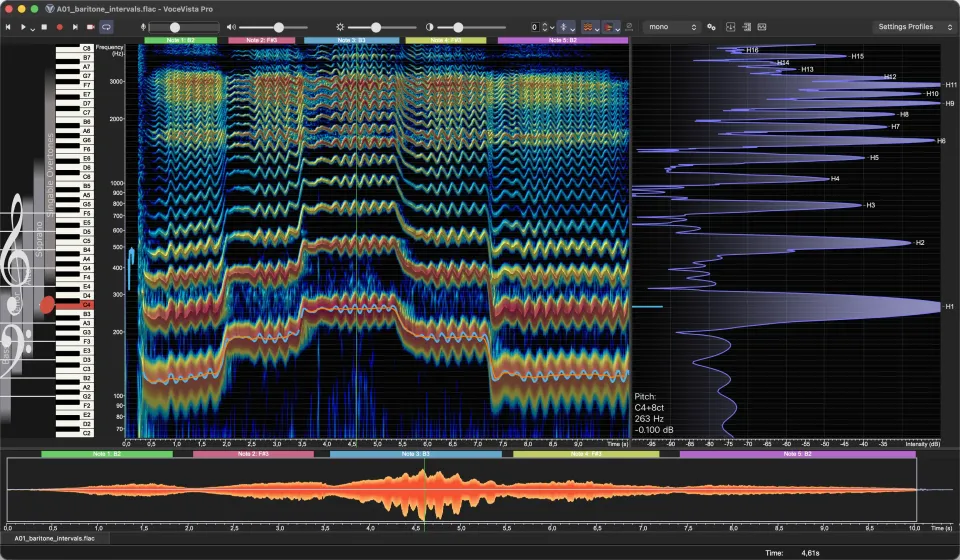Toggle loop playback mode
The width and height of the screenshot is (960, 560).
tap(106, 27)
